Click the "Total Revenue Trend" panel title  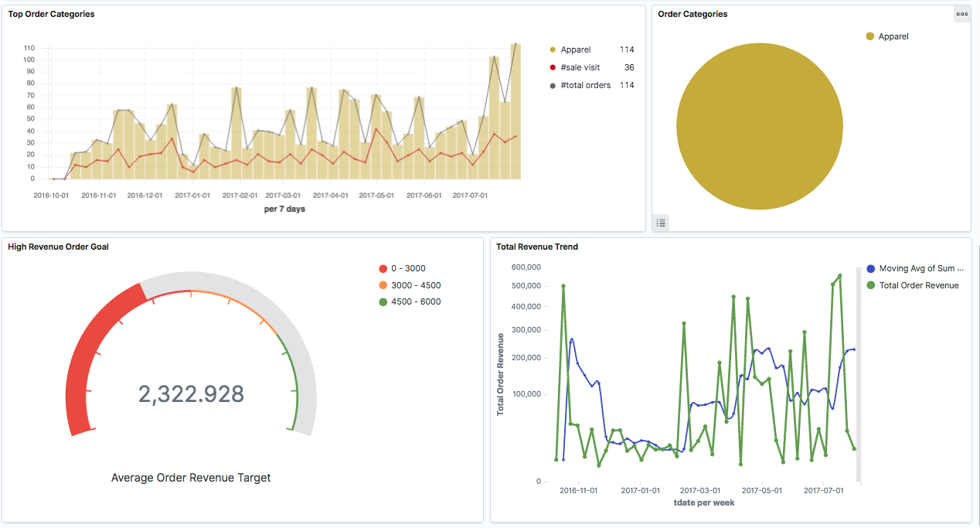tap(536, 246)
